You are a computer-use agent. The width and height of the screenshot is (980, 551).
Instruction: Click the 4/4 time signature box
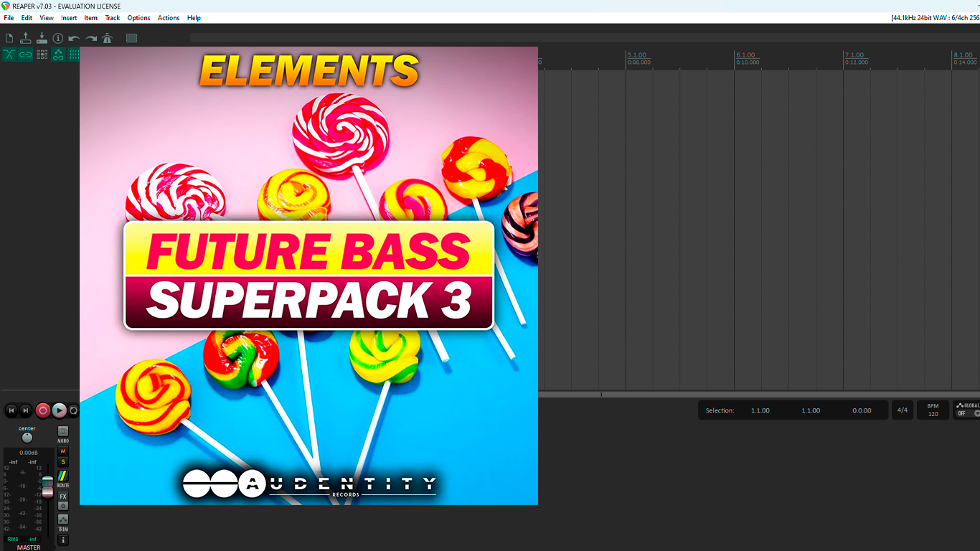pos(903,410)
